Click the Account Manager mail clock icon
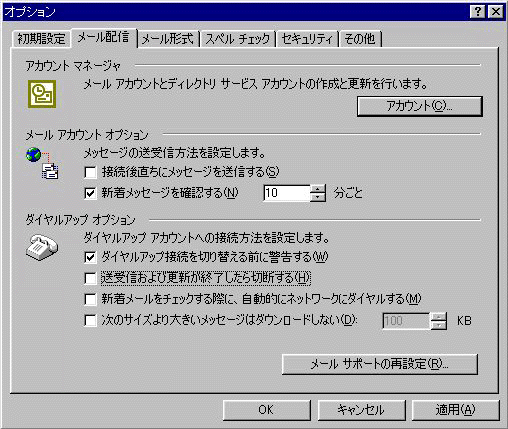The image size is (508, 429). pos(42,94)
